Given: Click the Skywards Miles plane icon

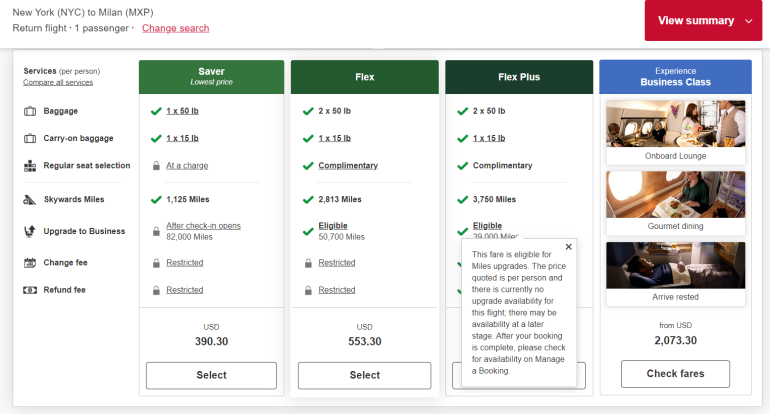Looking at the screenshot, I should (30, 200).
